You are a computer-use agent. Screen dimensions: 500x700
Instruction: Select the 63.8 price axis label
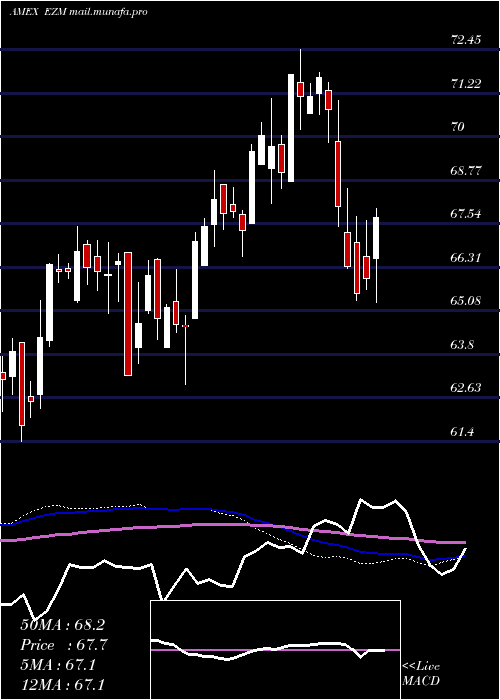pos(462,345)
